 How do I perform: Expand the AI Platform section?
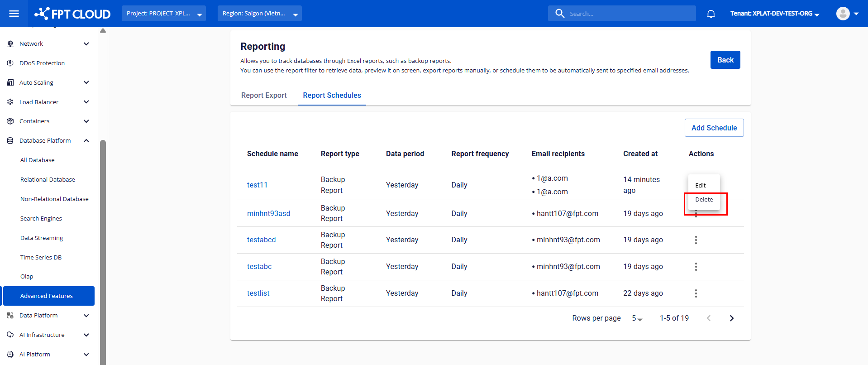pyautogui.click(x=86, y=355)
